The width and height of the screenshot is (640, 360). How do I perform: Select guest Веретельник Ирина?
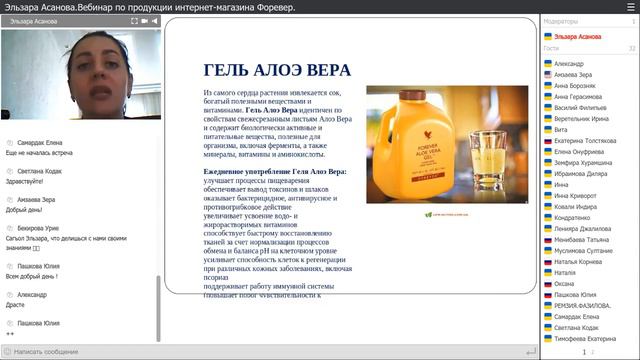coord(581,119)
